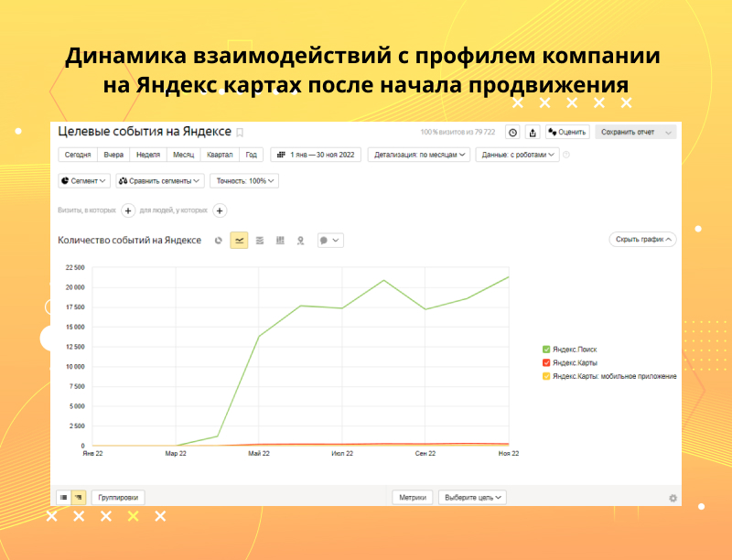
Task: Open table settings gear icon
Action: click(x=673, y=499)
